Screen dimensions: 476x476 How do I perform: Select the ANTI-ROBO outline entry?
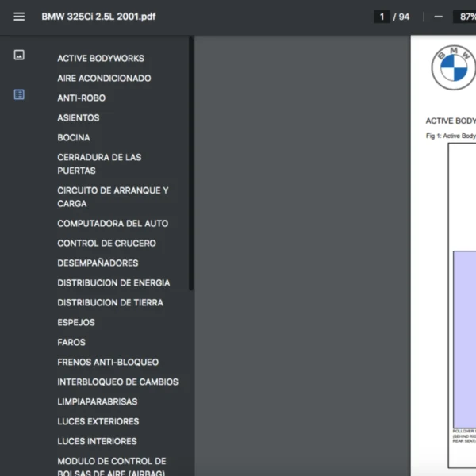pyautogui.click(x=81, y=98)
